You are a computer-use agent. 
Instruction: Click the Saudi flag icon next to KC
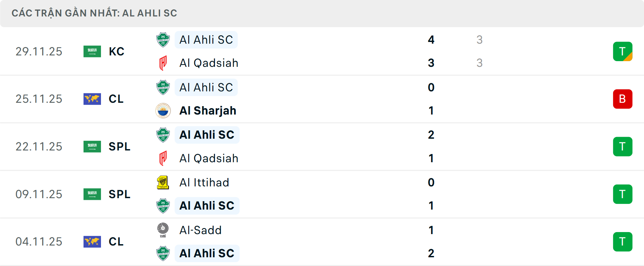click(x=92, y=51)
